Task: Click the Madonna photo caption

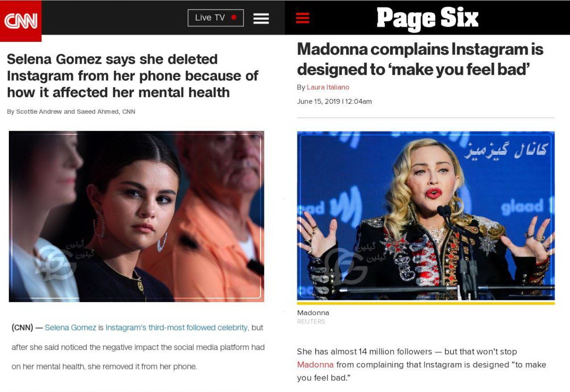Action: pos(313,313)
